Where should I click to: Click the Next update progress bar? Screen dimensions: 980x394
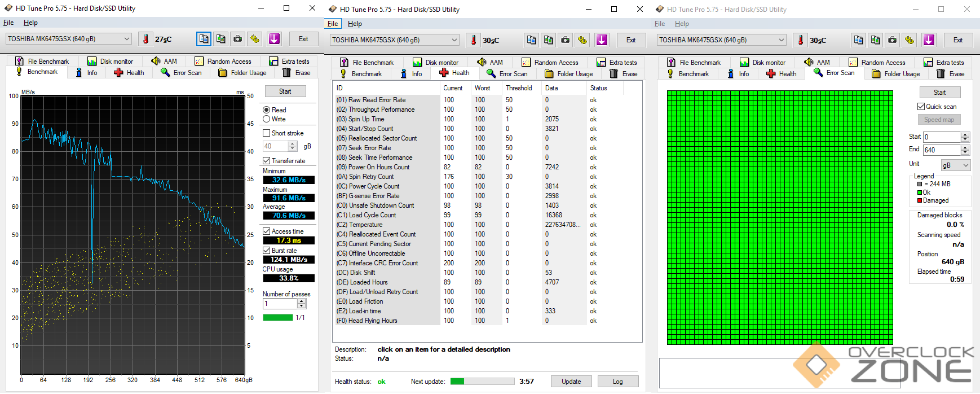coord(482,382)
